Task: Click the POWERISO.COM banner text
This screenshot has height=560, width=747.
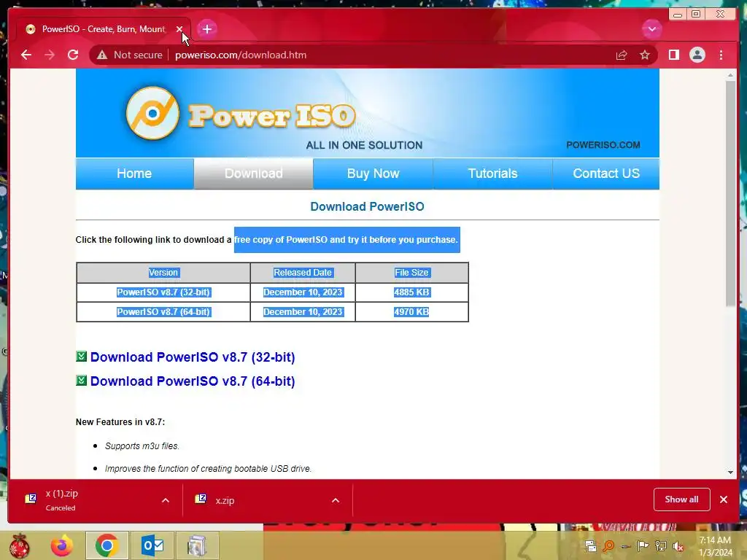Action: [603, 145]
